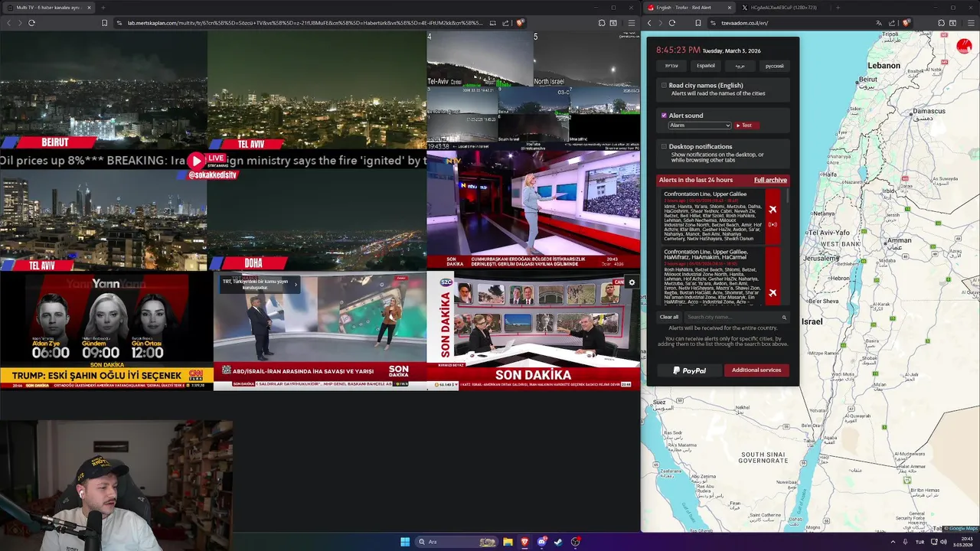Click the volume icon in system tray
The image size is (980, 551).
tap(943, 542)
